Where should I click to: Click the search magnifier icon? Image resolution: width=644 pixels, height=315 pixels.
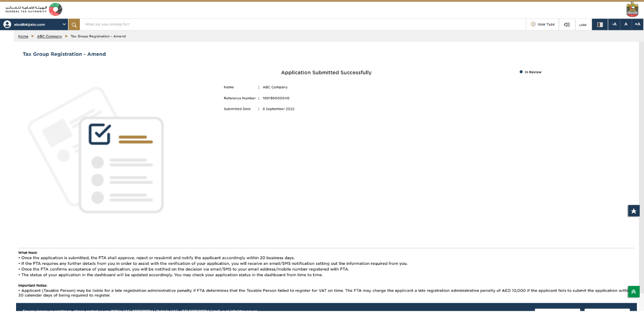point(74,24)
